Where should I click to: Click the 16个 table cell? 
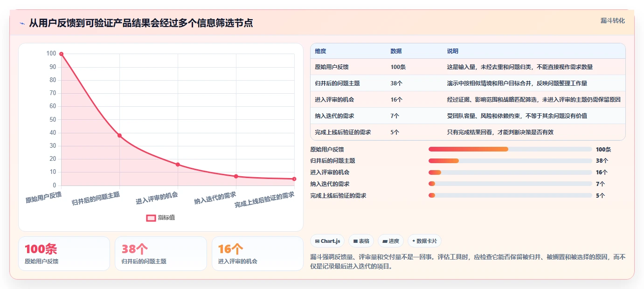click(397, 99)
